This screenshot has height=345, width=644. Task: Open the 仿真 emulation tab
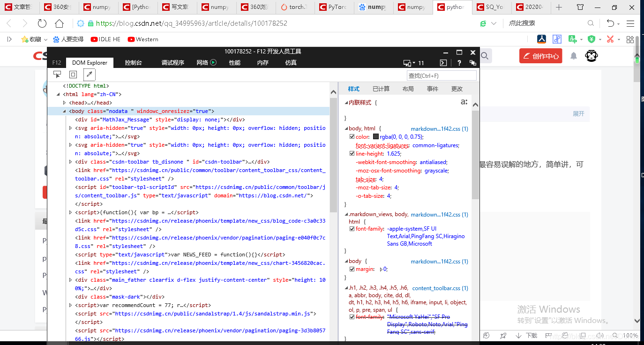coord(291,62)
